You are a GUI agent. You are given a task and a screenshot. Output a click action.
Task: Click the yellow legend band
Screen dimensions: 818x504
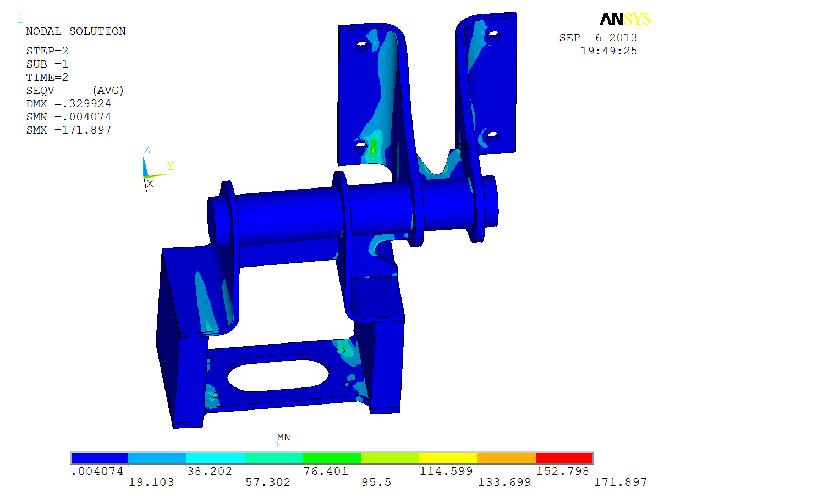tap(448, 458)
